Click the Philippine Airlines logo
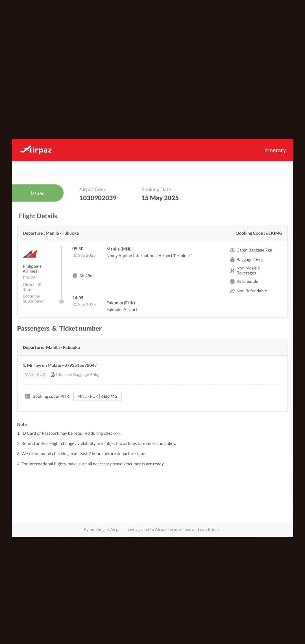 (x=30, y=254)
